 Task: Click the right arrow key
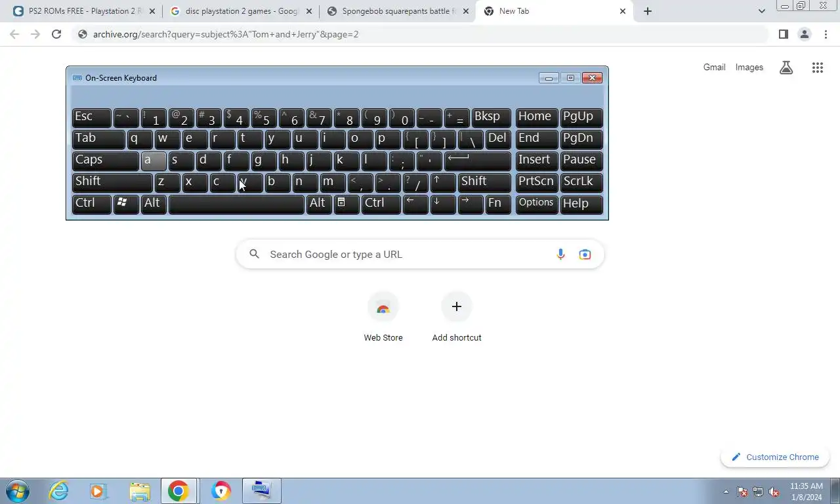(x=471, y=204)
